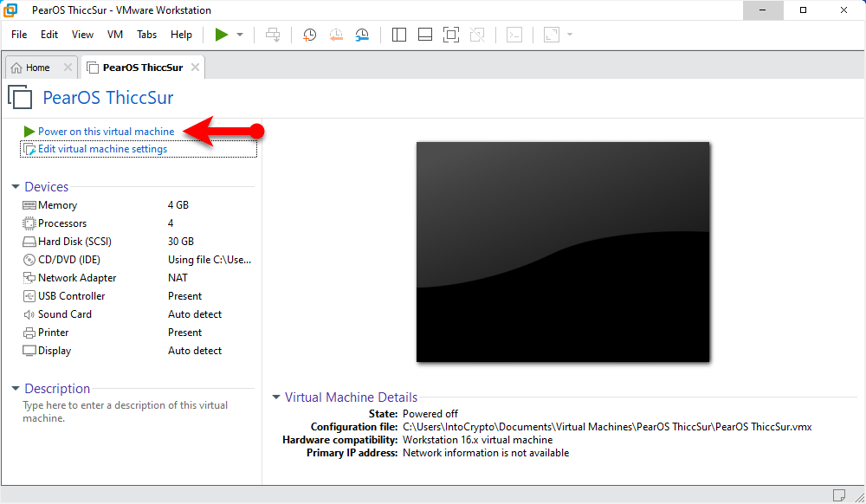Take a snapshot using the toolbar icon
Image resolution: width=866 pixels, height=504 pixels.
[309, 35]
